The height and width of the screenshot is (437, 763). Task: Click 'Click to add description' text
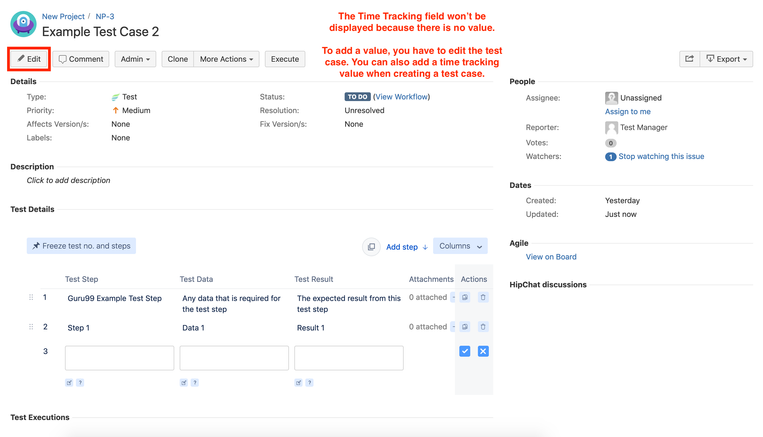pos(68,181)
